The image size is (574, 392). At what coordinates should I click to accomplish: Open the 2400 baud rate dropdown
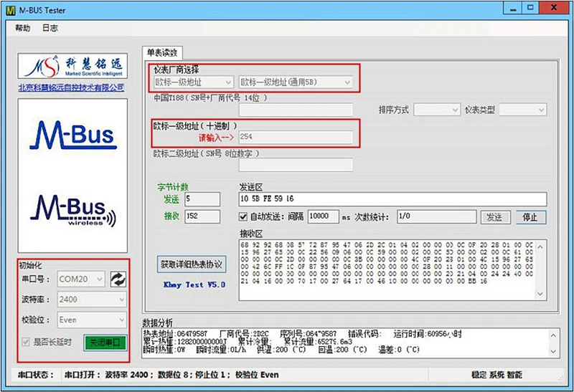click(x=93, y=300)
